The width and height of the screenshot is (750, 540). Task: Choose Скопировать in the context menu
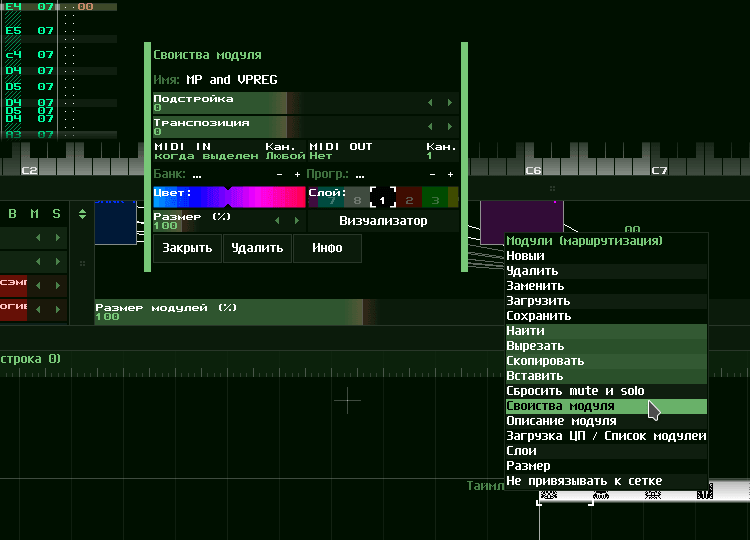pos(607,361)
